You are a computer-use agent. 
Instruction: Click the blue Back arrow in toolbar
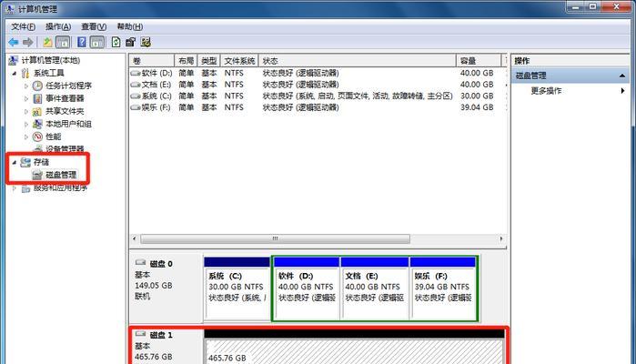coord(14,42)
